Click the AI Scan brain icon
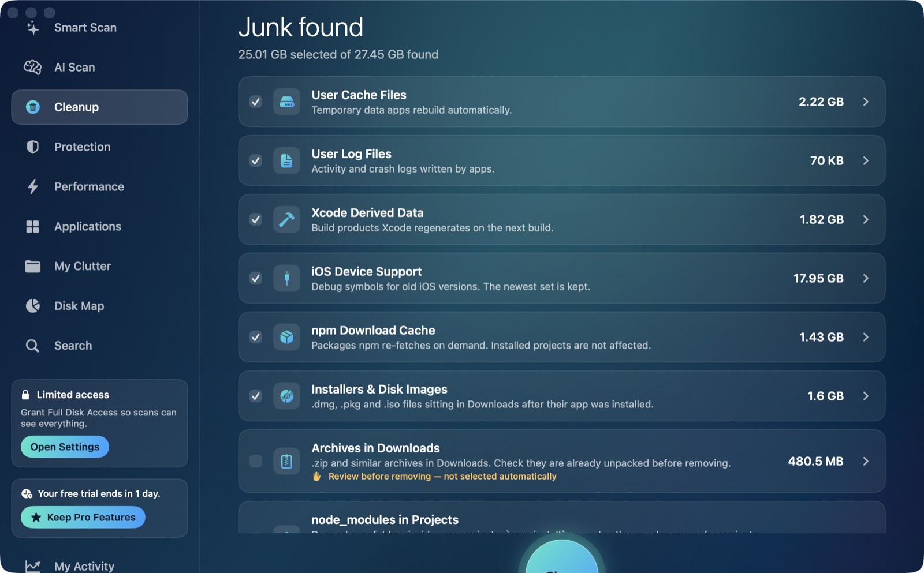 click(x=32, y=68)
